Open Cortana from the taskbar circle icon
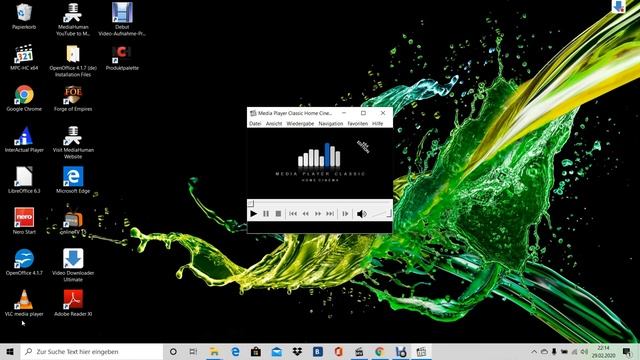Screen dimensions: 640x360 point(173,351)
